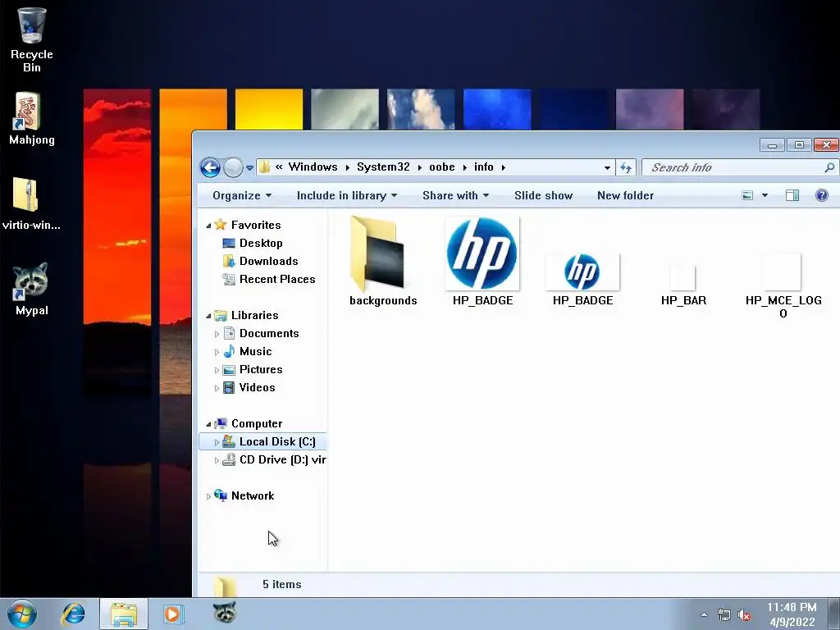840x630 pixels.
Task: Read the 5 items status text
Action: 282,584
